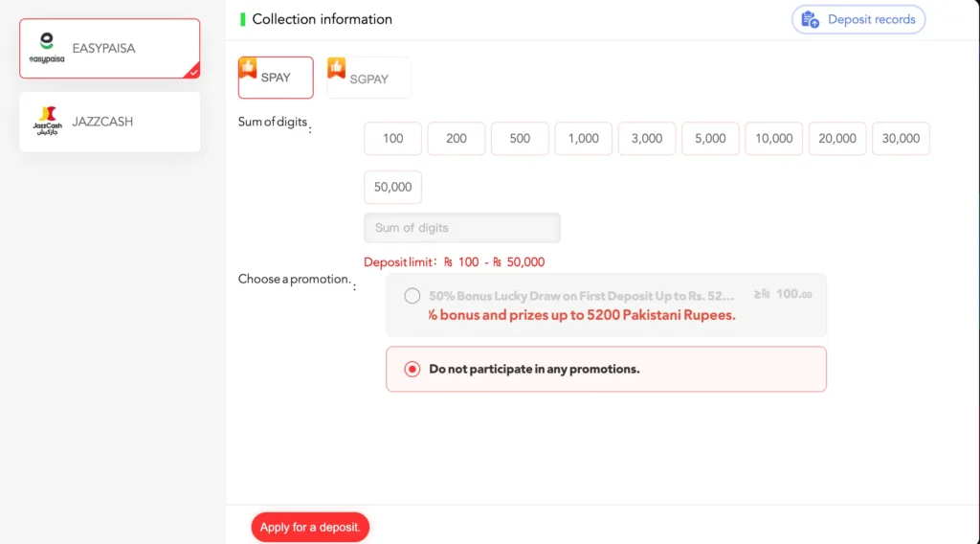Select the 50% Bonus Lucky Draw promotion
Screen dimensions: 980x544
(412, 296)
